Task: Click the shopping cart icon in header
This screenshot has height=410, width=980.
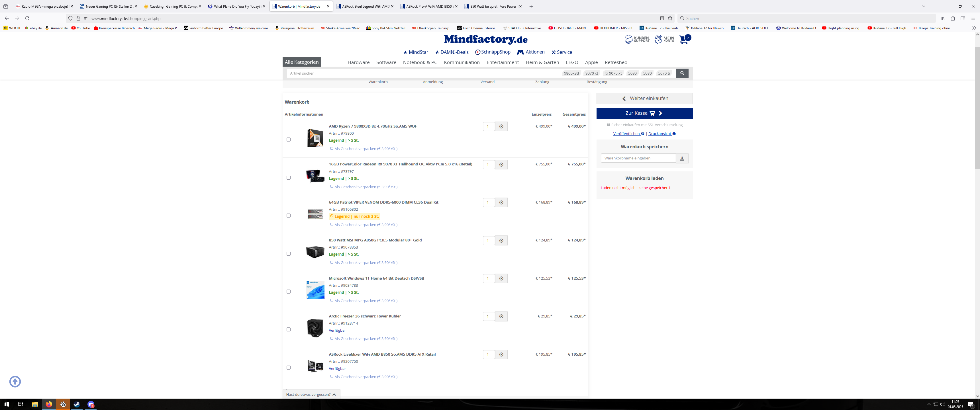Action: pyautogui.click(x=684, y=39)
